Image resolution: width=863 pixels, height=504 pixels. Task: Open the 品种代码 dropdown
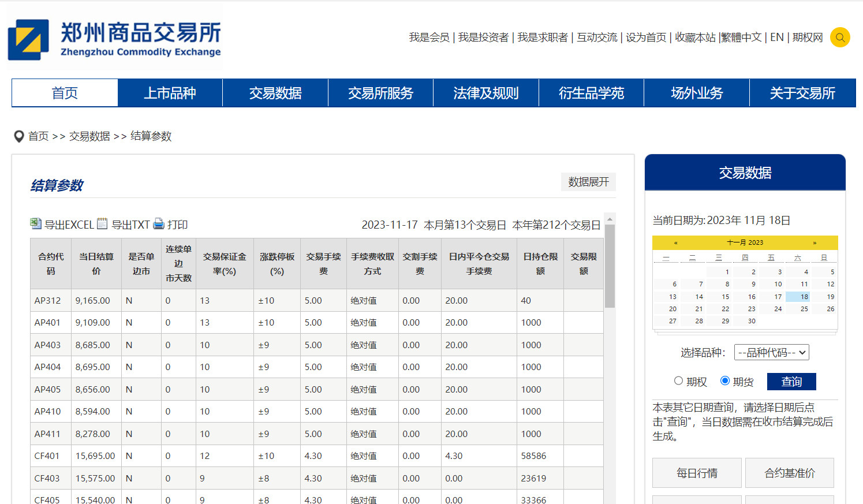click(772, 352)
